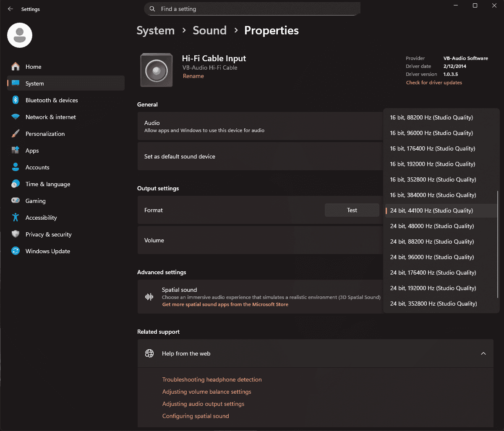Click the back arrow in Settings
Viewport: 504px width, 431px height.
[10, 9]
